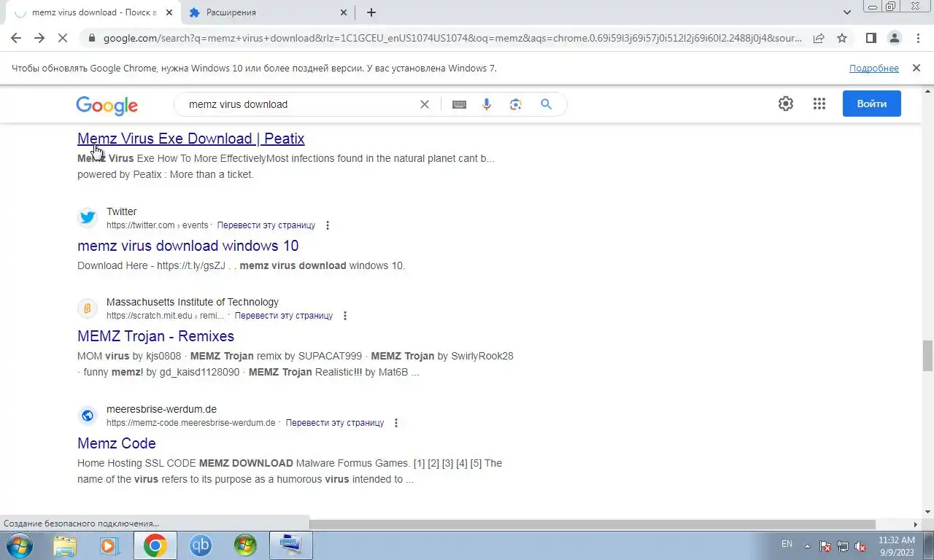Nudge the page right with scrollbar arrow
Screen dimensions: 934x560
click(916, 524)
